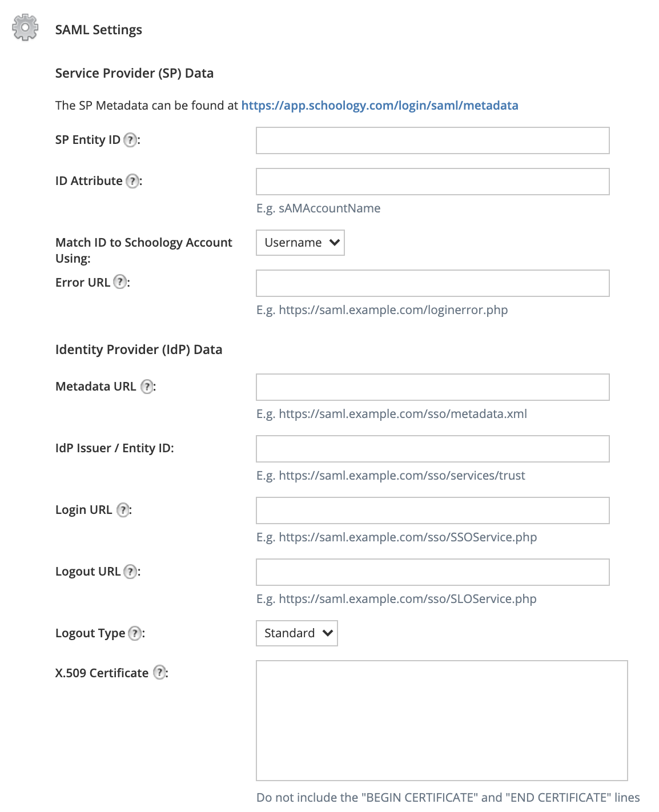This screenshot has width=659, height=812.
Task: Click the Metadata URL text field
Action: coord(432,387)
